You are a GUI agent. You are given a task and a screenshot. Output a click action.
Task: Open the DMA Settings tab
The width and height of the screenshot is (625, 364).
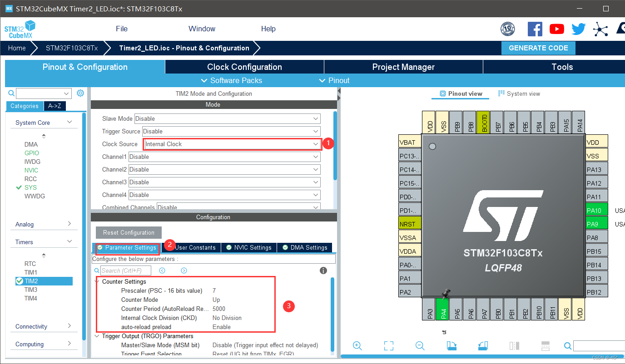click(x=305, y=247)
